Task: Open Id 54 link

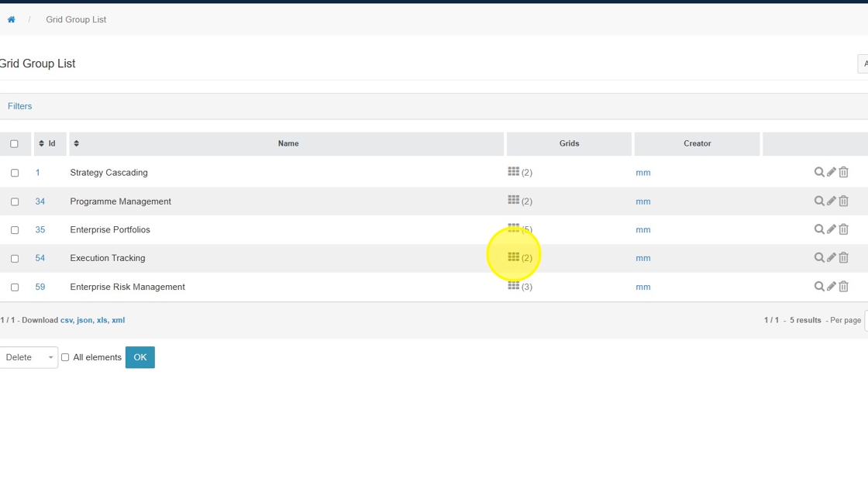Action: click(40, 258)
